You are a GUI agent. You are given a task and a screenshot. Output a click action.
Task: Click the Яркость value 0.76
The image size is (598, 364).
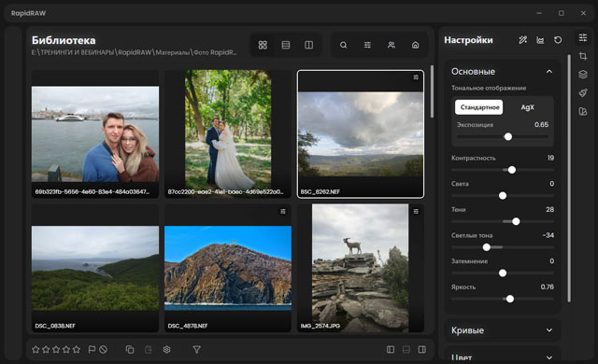click(x=547, y=287)
